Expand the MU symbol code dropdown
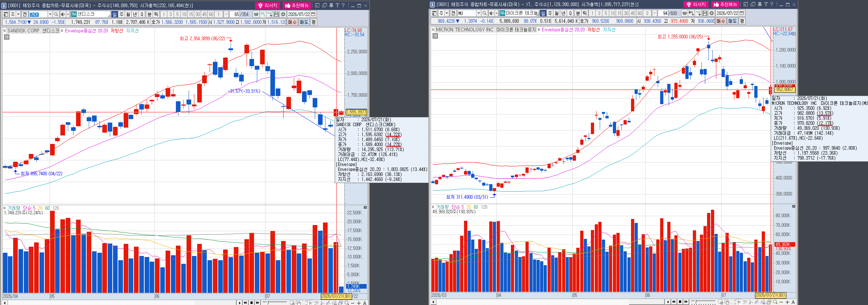 [479, 13]
